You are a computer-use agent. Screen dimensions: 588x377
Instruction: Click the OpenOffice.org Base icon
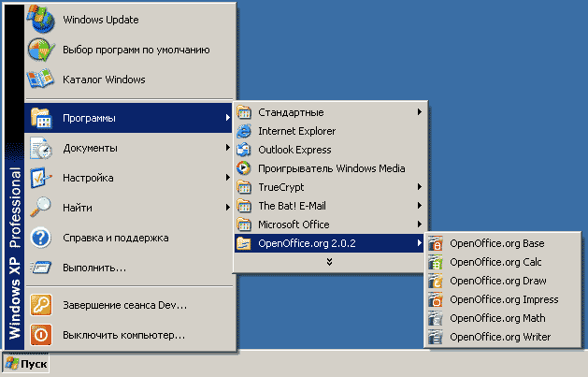[x=436, y=243]
